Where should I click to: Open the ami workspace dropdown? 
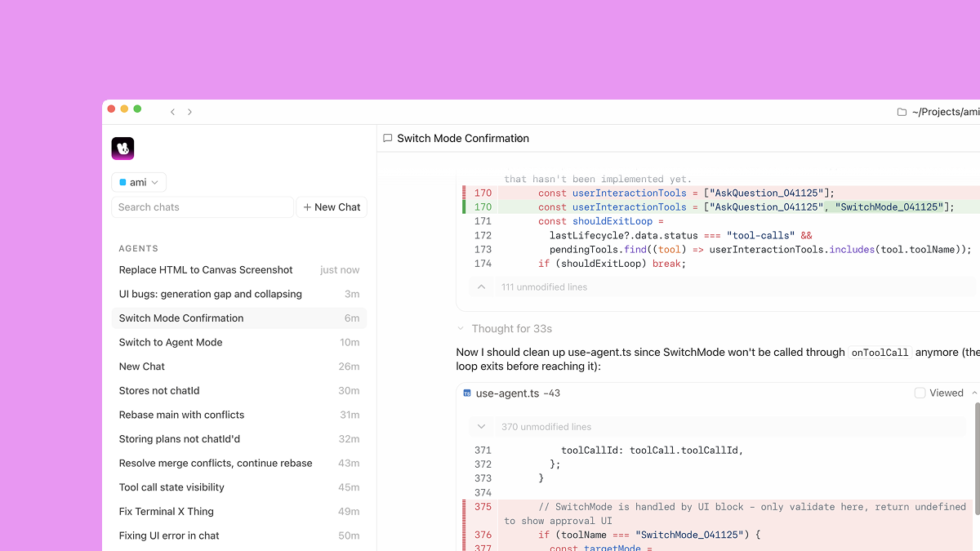(139, 183)
